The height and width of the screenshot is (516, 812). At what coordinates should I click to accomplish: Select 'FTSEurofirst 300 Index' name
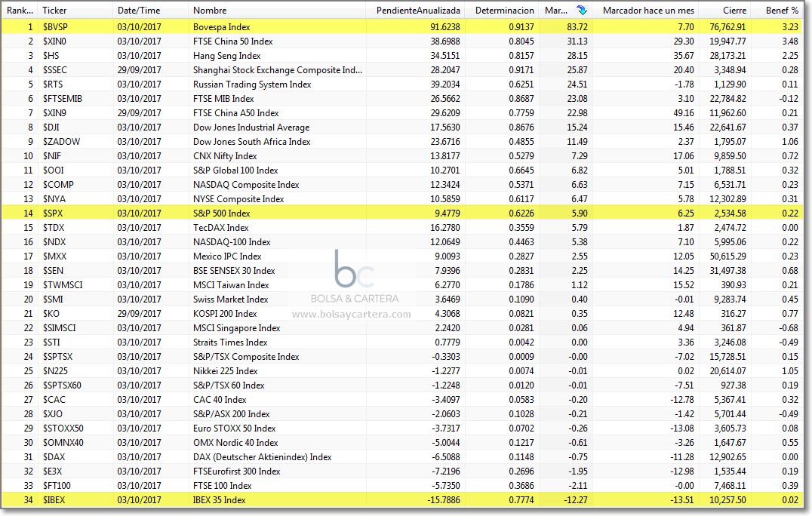pyautogui.click(x=237, y=471)
